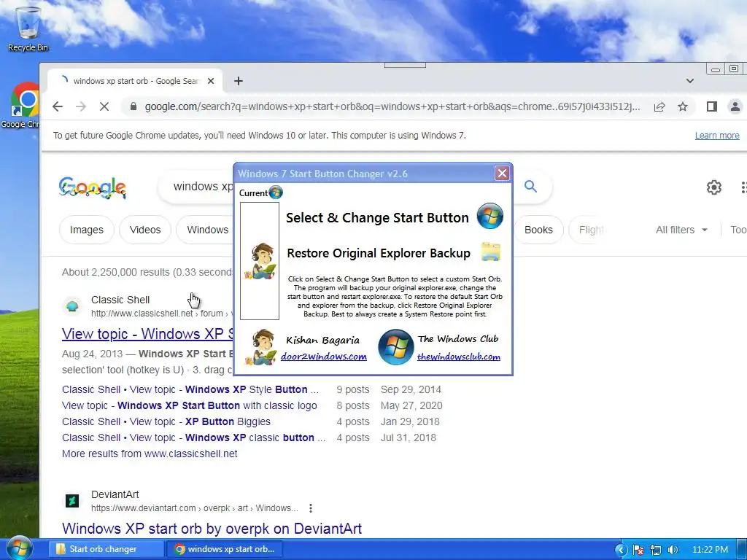Close the windows xp start orb tab
Image resolution: width=747 pixels, height=560 pixels.
tap(211, 81)
